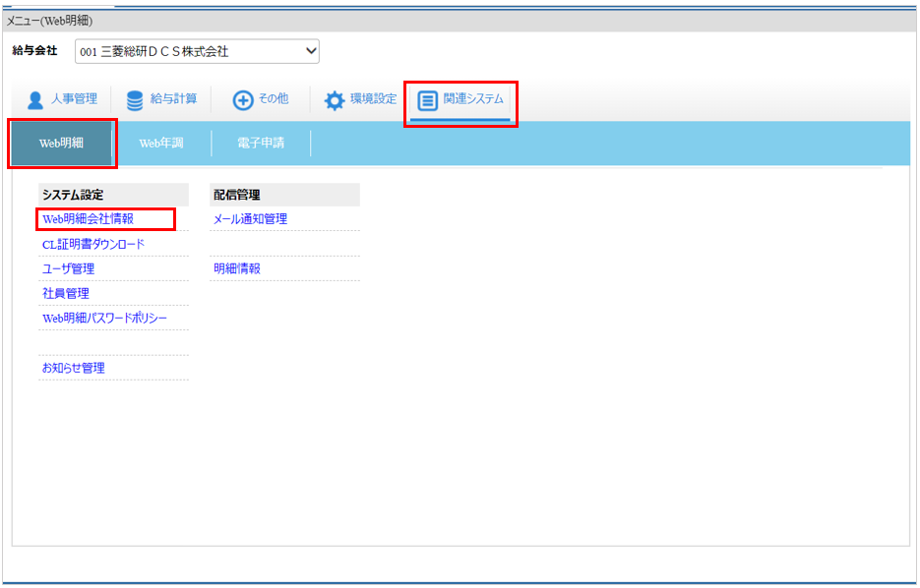
Task: Click the database stack icon for 給与計算
Action: (135, 101)
